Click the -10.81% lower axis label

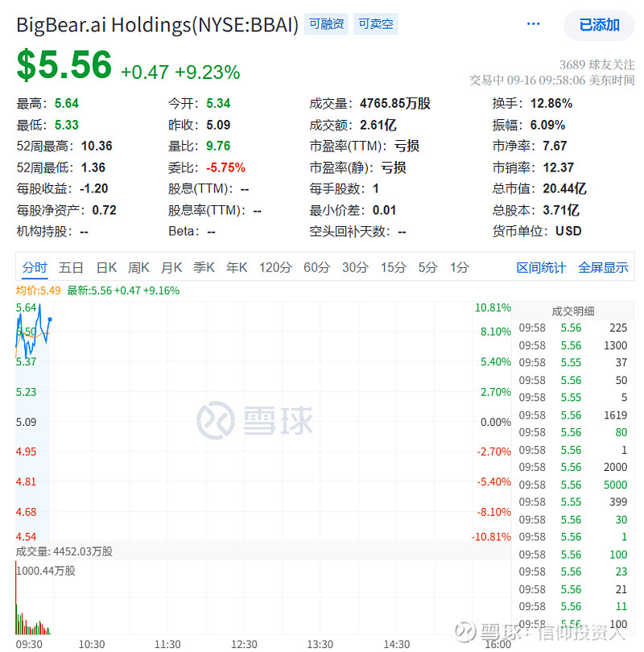pyautogui.click(x=491, y=537)
